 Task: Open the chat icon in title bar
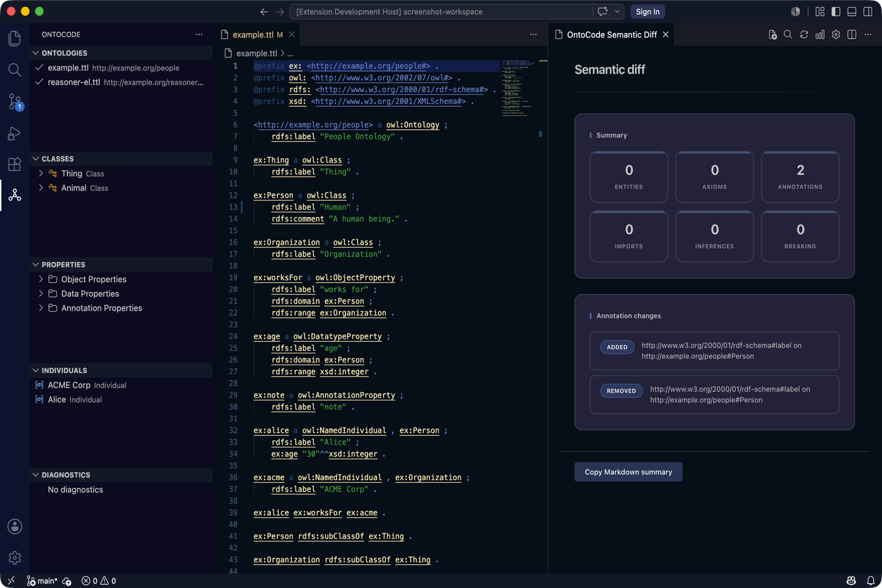click(x=602, y=11)
